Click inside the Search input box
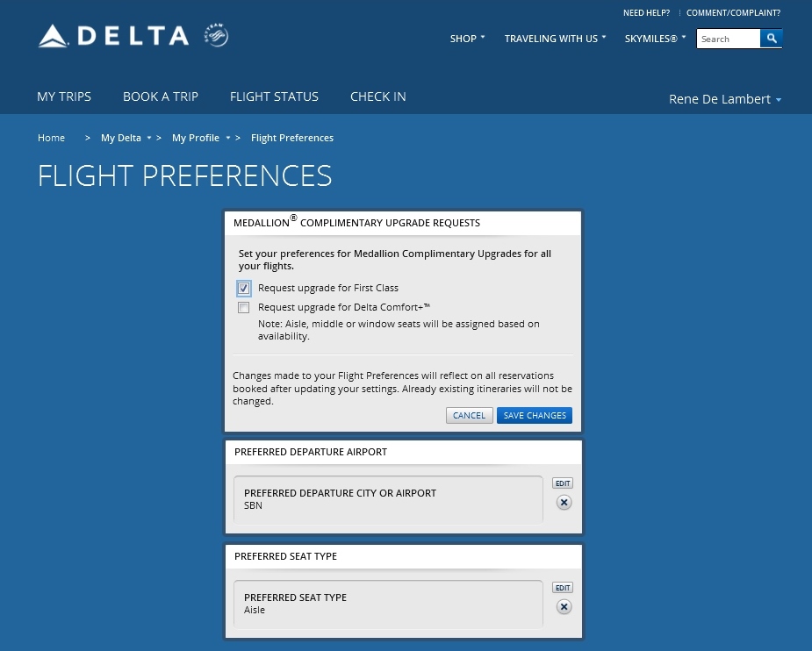The width and height of the screenshot is (812, 651). (728, 39)
